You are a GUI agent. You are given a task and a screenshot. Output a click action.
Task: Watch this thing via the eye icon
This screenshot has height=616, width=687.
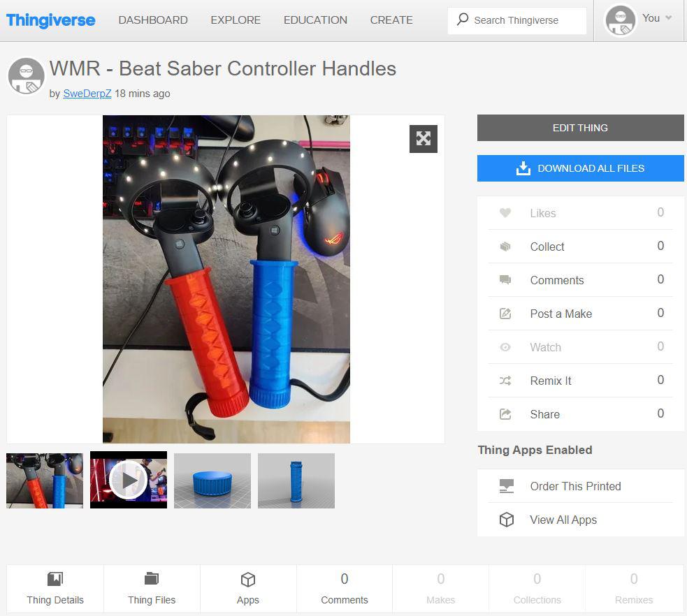click(x=505, y=346)
